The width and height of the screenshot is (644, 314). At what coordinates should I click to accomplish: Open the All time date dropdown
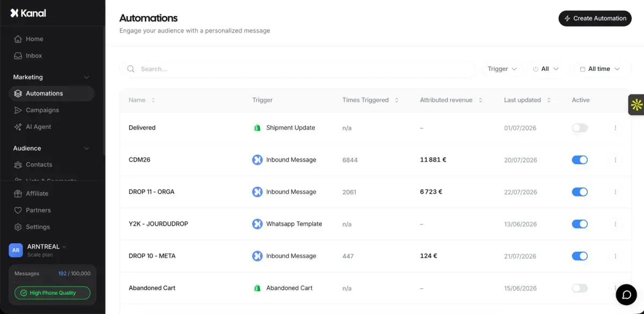pos(599,69)
